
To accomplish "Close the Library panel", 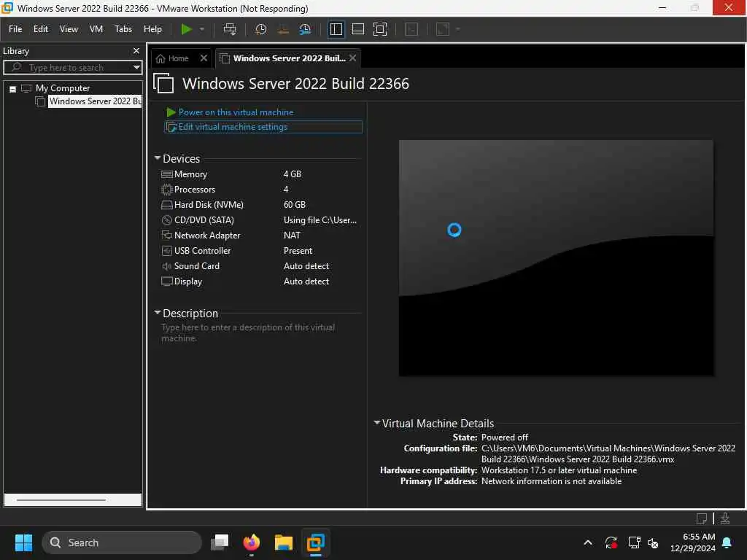I will 136,50.
